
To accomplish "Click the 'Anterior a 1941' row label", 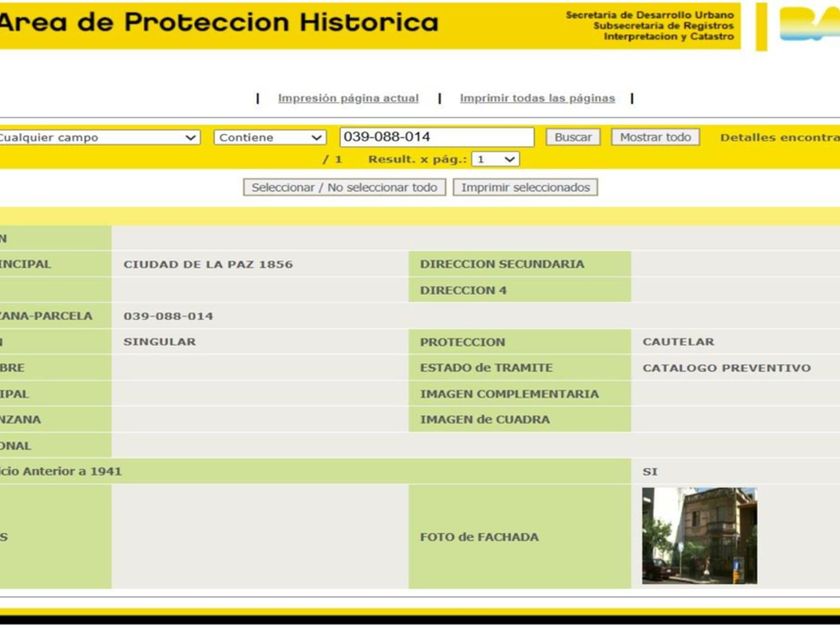I will (315, 471).
